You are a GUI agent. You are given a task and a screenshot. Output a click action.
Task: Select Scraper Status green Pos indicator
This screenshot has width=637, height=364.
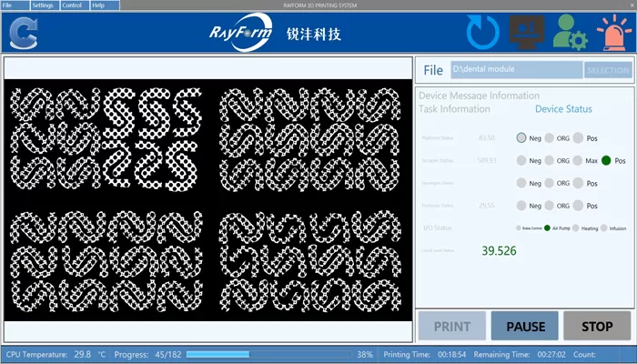[606, 160]
